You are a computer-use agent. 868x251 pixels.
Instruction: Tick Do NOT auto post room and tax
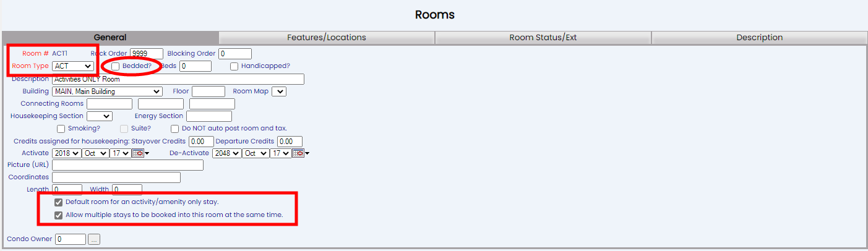tap(174, 129)
